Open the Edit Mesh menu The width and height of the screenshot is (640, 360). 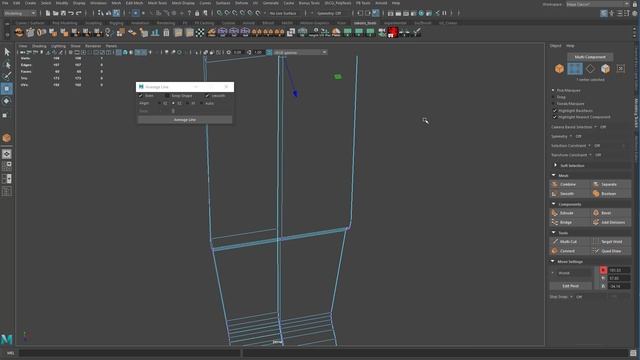[134, 3]
